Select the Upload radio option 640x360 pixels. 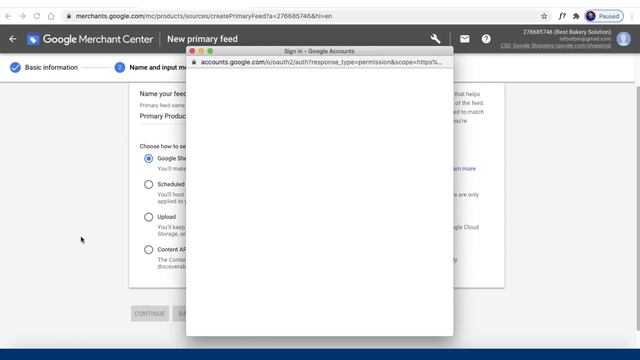pos(149,217)
